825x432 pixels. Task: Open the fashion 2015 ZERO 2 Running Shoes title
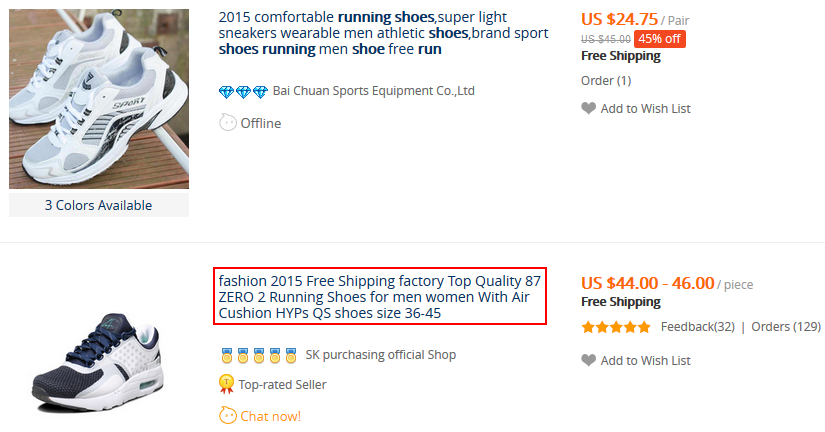click(380, 297)
